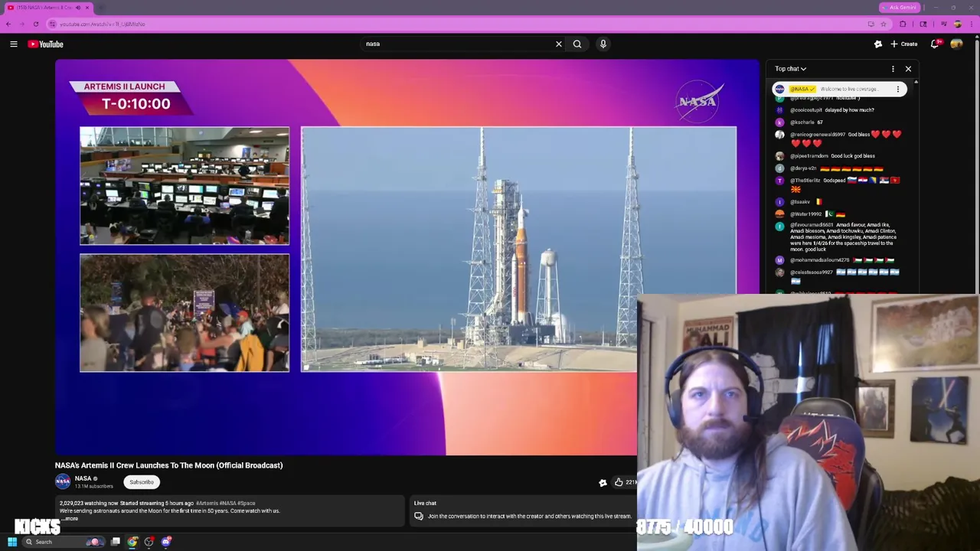This screenshot has width=980, height=551.
Task: Open the account avatar menu in YouTube
Action: (x=956, y=44)
